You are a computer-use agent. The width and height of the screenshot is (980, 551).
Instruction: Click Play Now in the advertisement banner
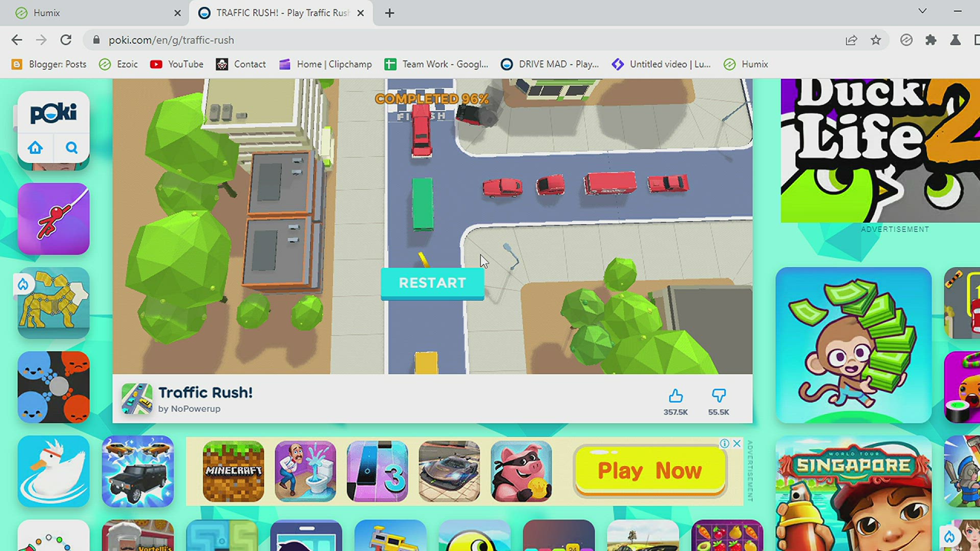click(x=649, y=470)
